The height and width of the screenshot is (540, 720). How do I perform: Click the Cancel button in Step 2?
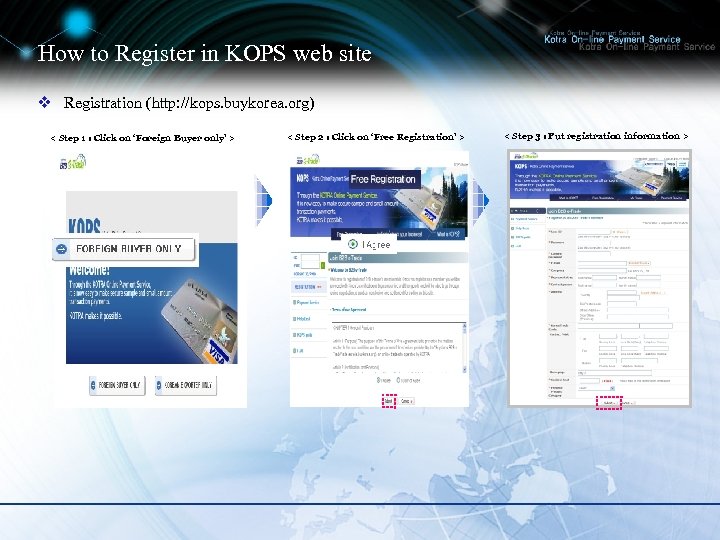[406, 401]
